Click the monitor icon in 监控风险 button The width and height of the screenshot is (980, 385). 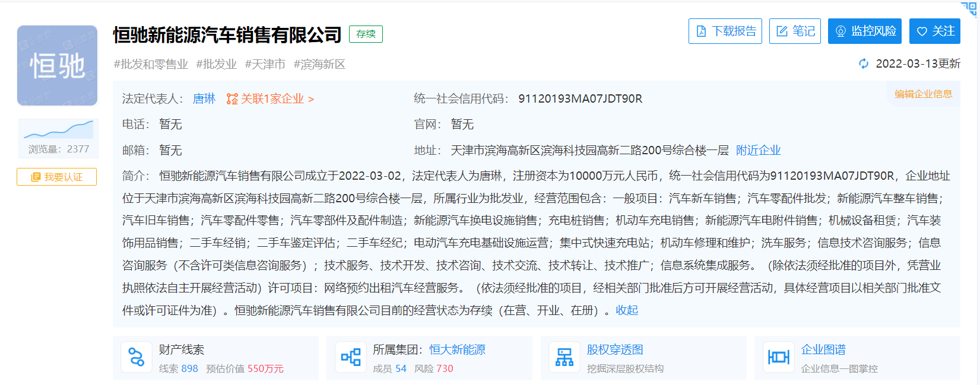[x=841, y=31]
